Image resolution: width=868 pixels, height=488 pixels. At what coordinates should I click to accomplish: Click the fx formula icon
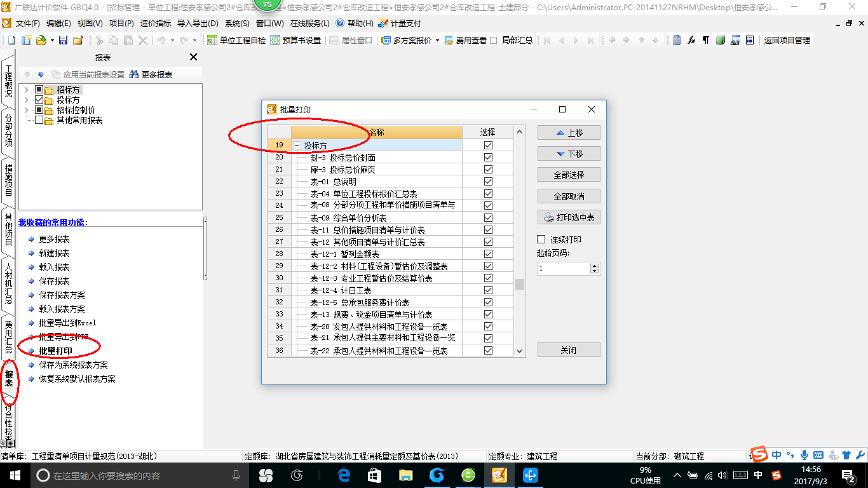pos(691,40)
